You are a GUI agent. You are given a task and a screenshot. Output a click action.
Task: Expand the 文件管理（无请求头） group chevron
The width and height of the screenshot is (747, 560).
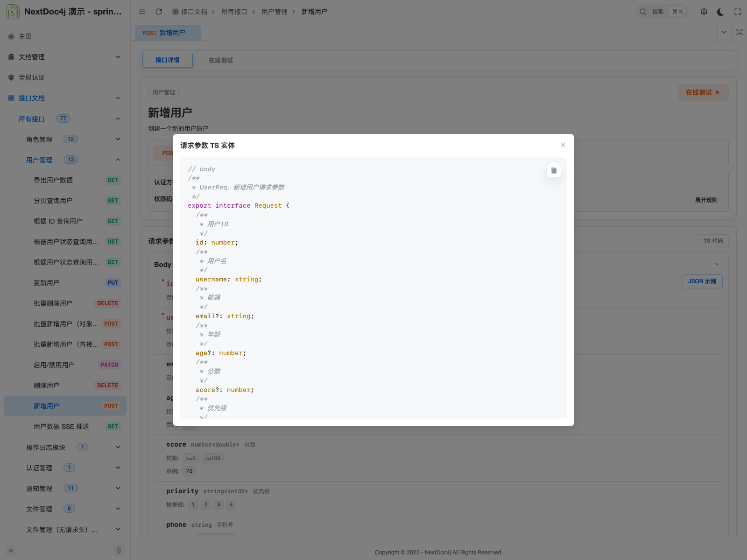click(x=118, y=529)
